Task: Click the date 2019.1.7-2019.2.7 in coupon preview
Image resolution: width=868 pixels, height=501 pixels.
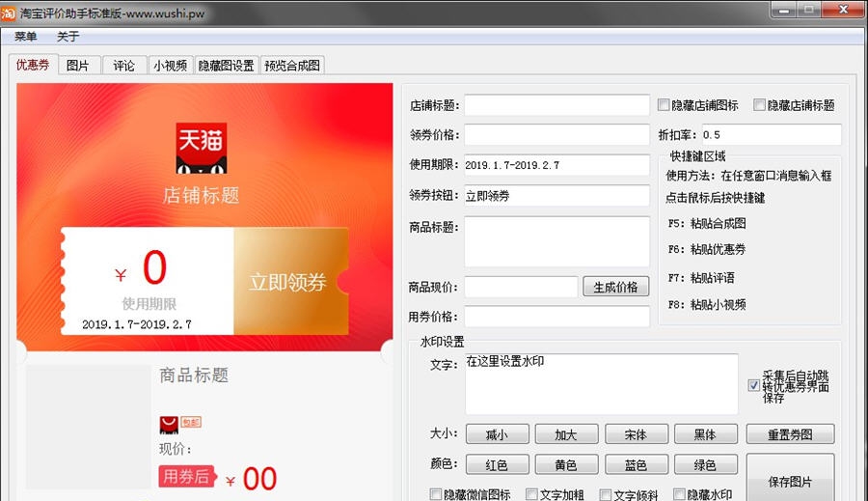Action: point(137,324)
